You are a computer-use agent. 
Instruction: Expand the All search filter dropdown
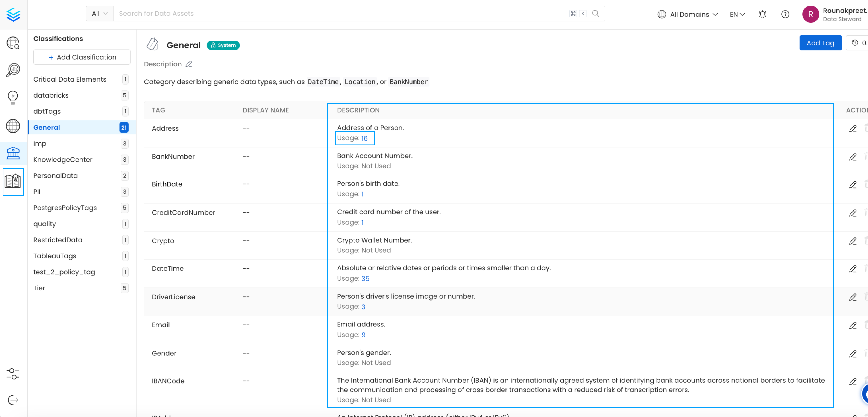pos(100,14)
